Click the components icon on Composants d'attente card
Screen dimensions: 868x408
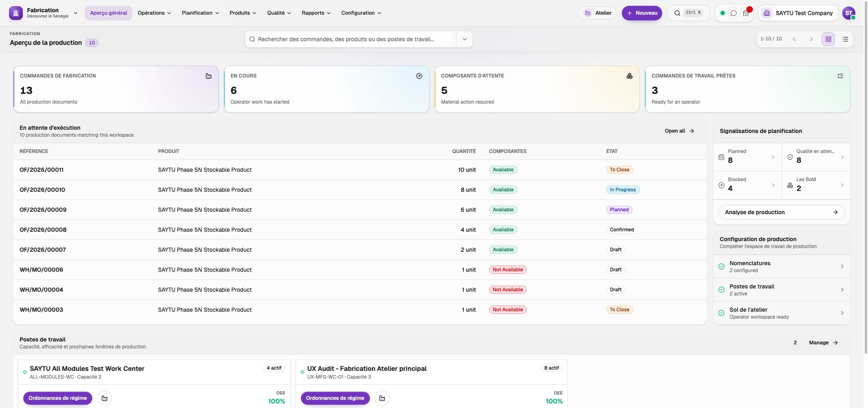tap(630, 76)
